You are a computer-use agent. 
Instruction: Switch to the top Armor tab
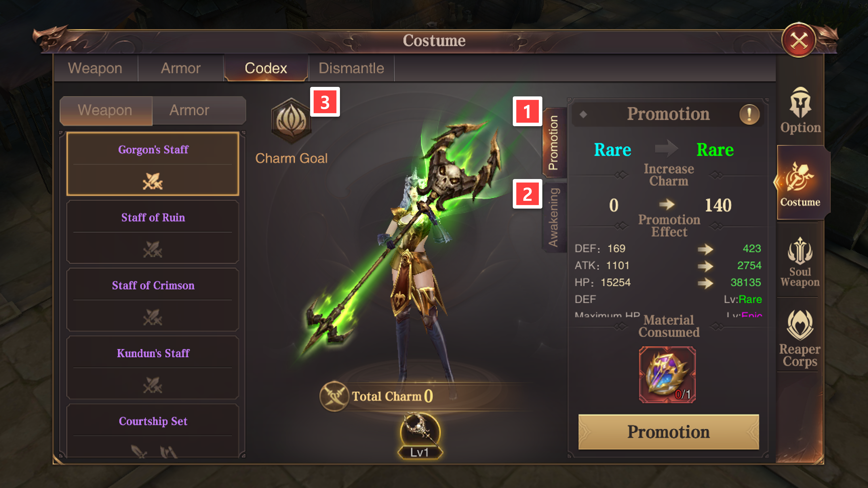pos(181,68)
